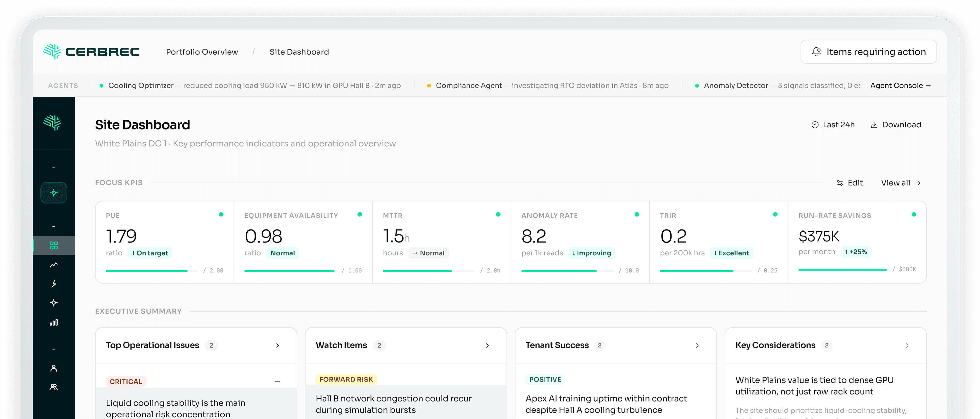Click View all KPIs link

pos(900,183)
